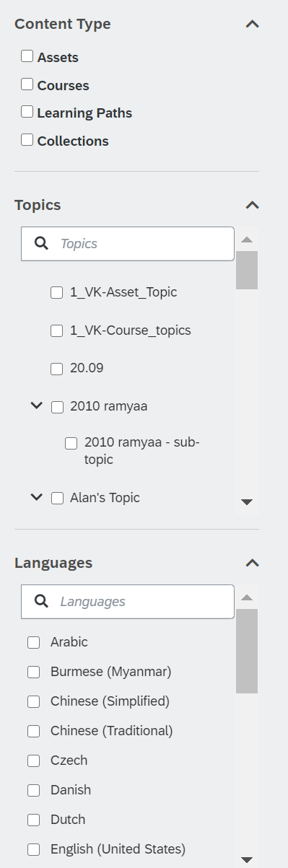
Task: Click the Topics list scroll-up arrow
Action: [x=247, y=240]
